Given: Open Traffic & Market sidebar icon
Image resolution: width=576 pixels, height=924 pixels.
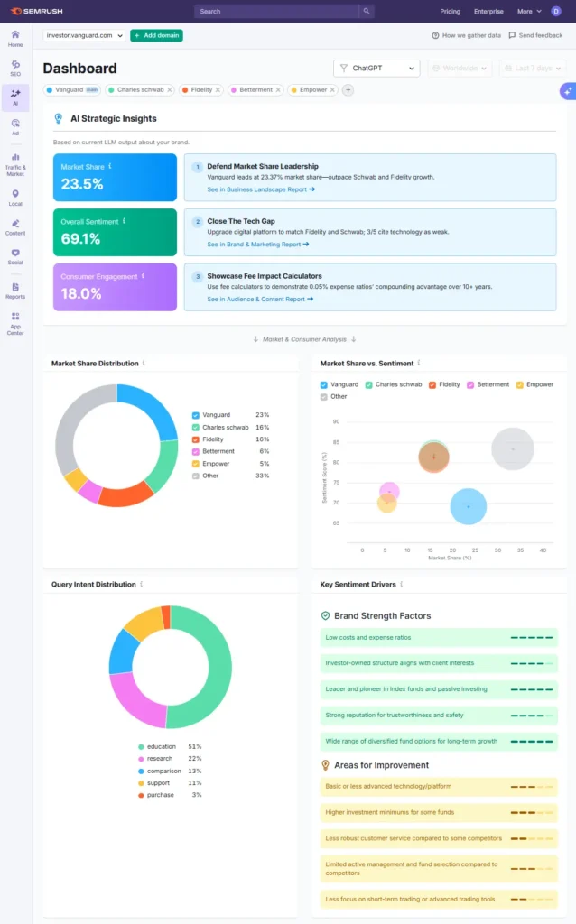Looking at the screenshot, I should [x=15, y=164].
